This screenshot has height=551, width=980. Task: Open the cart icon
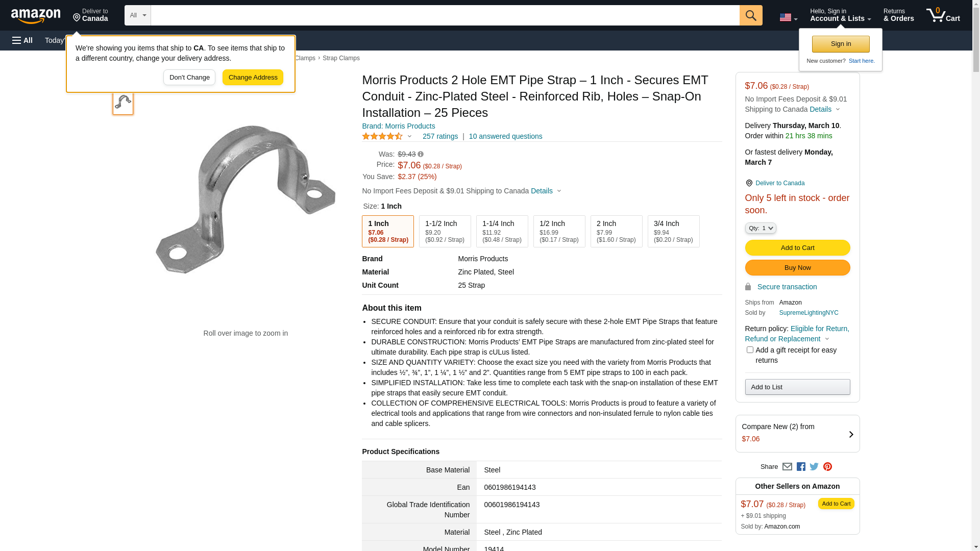[x=943, y=15]
